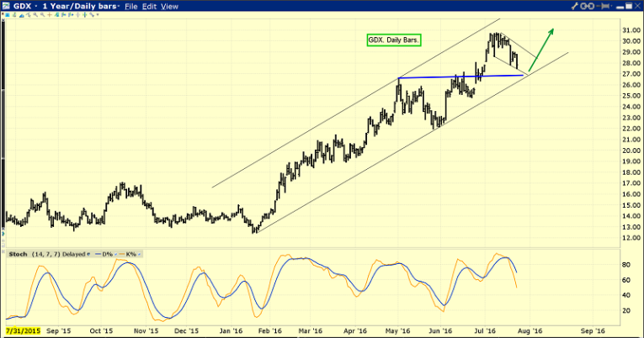Select the GDX. Daily Bars. text label
The height and width of the screenshot is (338, 644).
(x=394, y=40)
